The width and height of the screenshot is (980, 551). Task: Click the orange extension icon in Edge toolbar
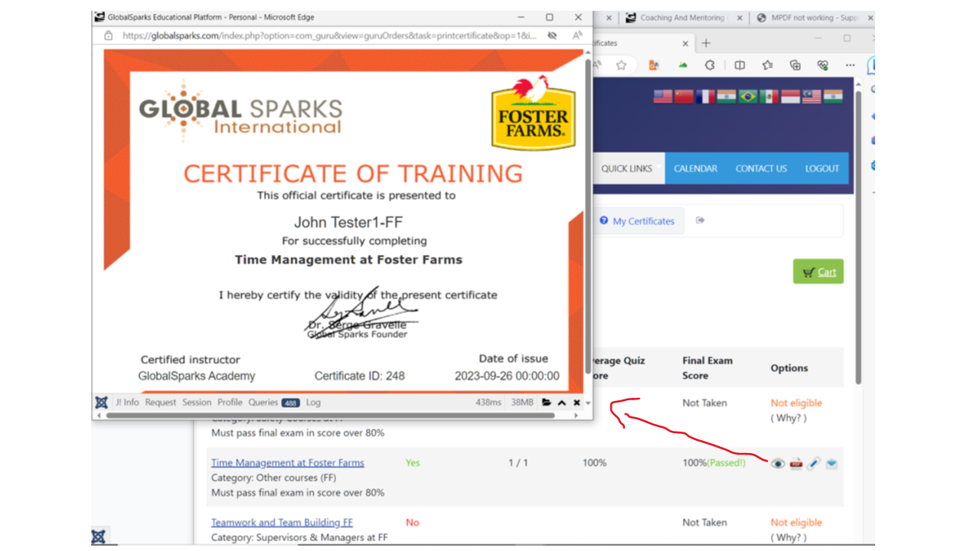click(654, 65)
